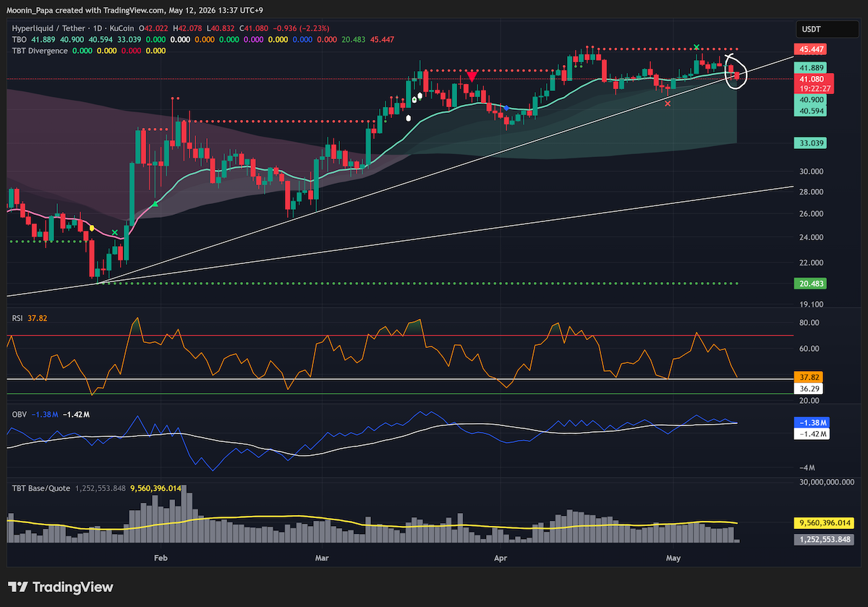Click the 24.000 price scale tick
Viewport: 868px width, 607px height.
(812, 237)
